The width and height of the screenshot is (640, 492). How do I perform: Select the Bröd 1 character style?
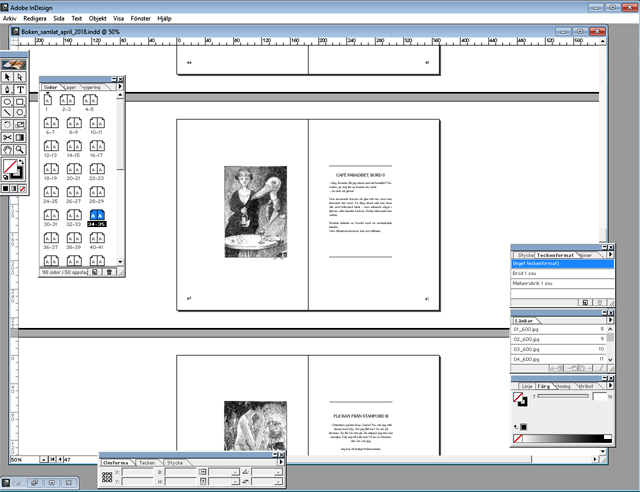pos(562,273)
